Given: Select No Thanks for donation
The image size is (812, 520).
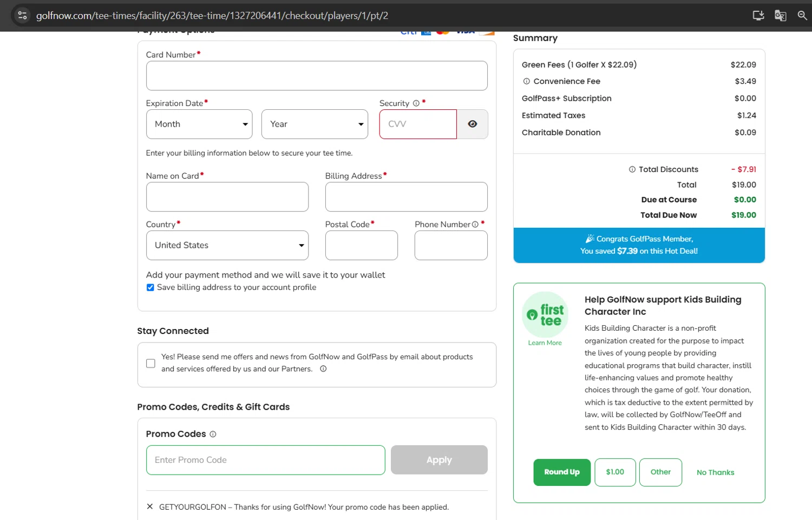Looking at the screenshot, I should [x=715, y=472].
